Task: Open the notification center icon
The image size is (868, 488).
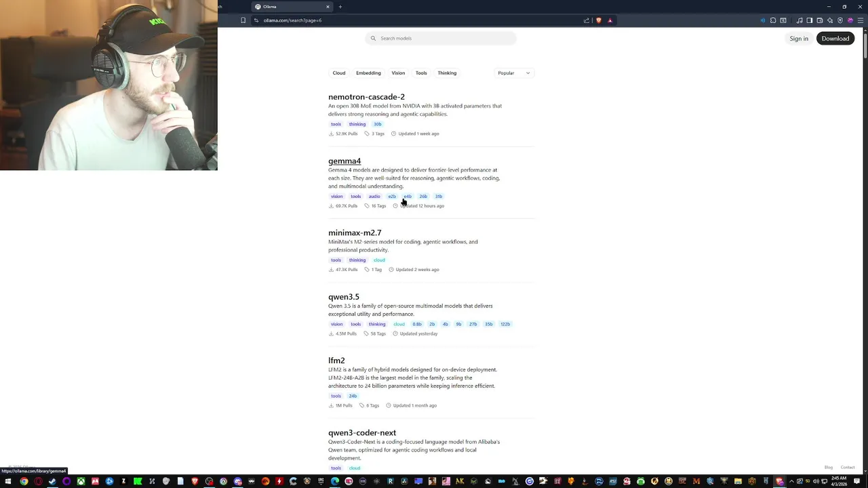Action: (x=856, y=481)
